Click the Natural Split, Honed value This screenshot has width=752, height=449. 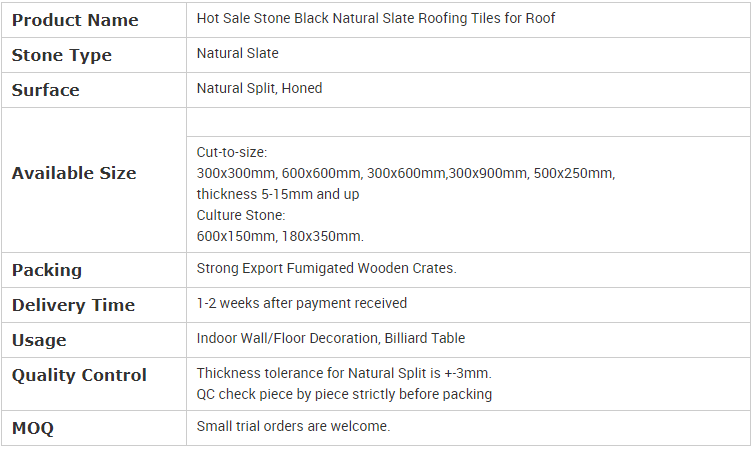click(260, 88)
